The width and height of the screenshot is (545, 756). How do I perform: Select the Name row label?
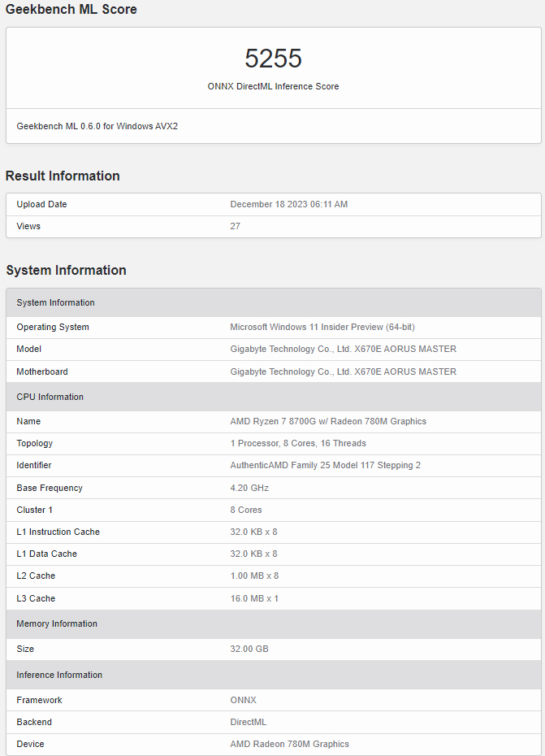click(28, 421)
